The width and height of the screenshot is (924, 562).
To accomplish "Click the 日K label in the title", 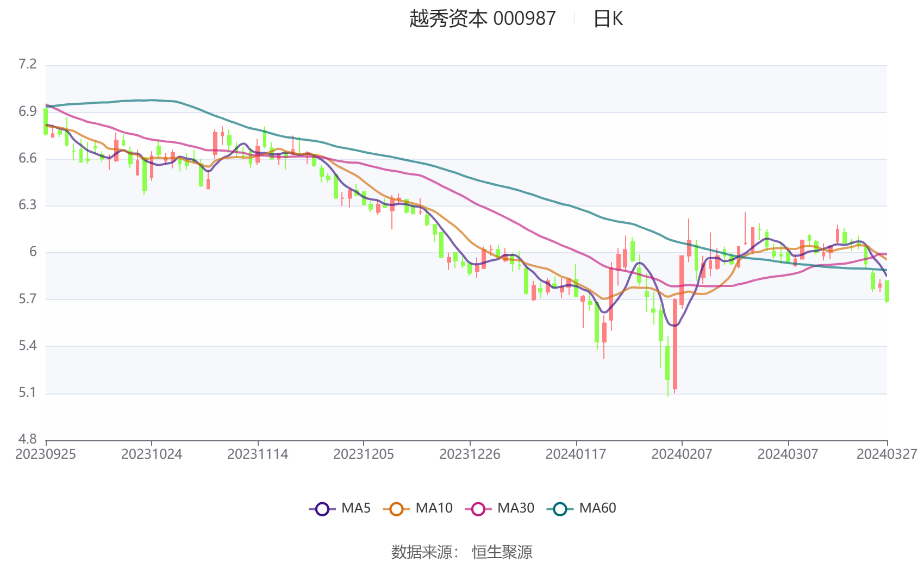I will [608, 19].
